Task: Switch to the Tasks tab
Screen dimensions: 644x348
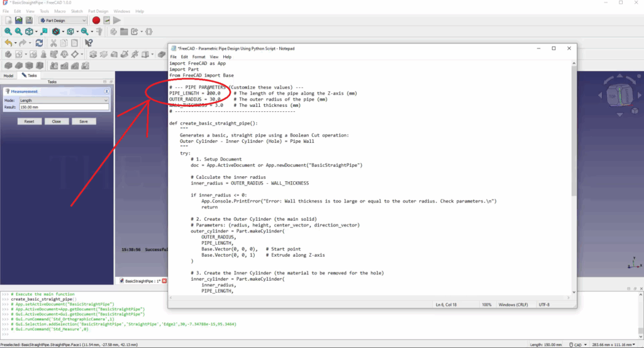Action: (x=30, y=76)
